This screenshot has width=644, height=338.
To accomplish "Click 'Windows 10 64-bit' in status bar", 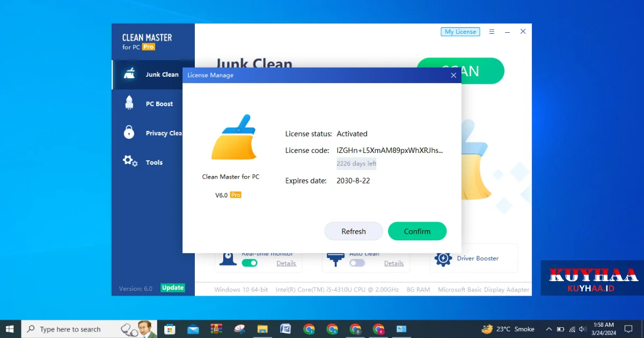I will 241,289.
